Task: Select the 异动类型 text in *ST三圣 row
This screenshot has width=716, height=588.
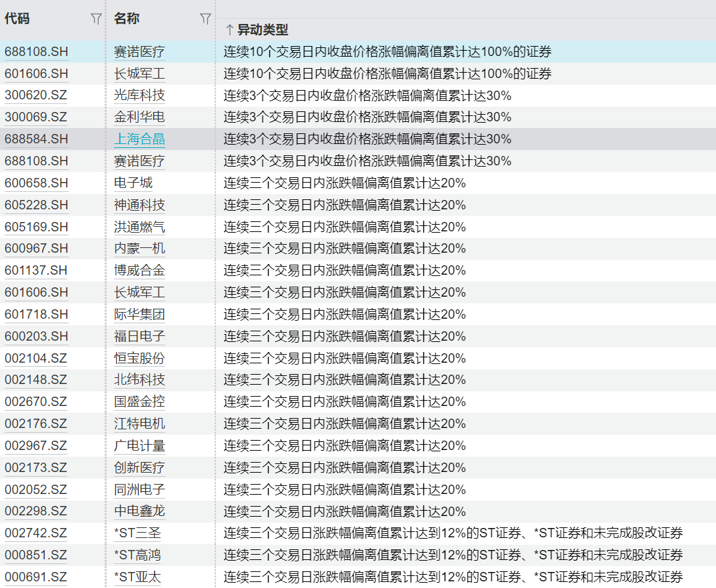Action: coord(453,533)
